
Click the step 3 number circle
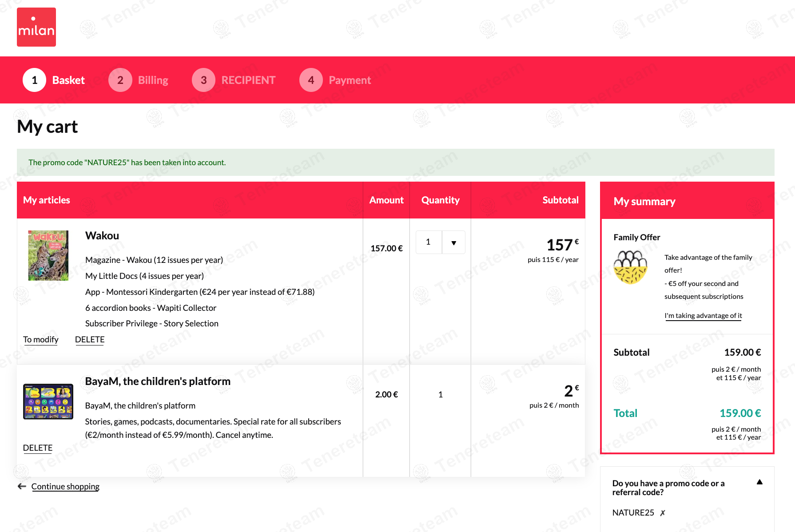pos(204,80)
